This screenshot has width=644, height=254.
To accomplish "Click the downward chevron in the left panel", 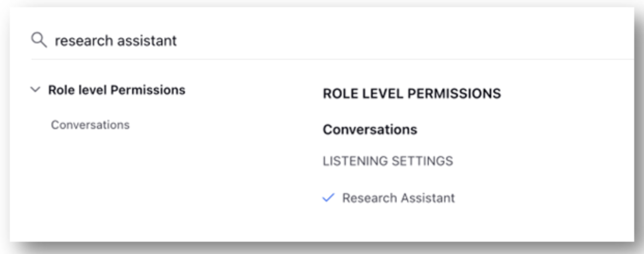I will tap(35, 90).
